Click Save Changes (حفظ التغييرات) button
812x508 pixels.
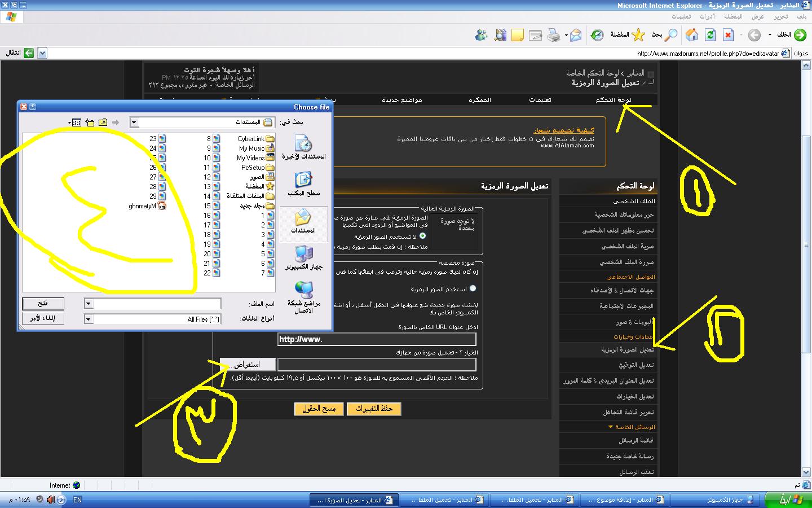pyautogui.click(x=374, y=409)
